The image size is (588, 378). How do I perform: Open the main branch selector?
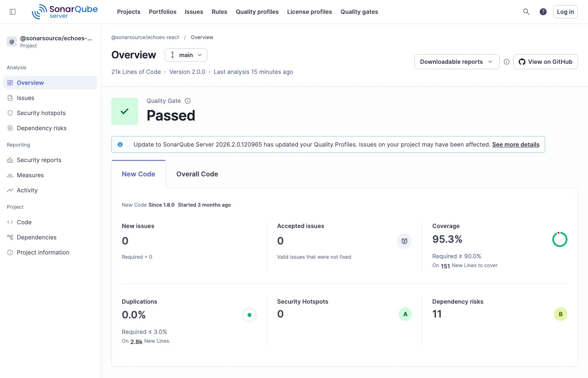(186, 55)
